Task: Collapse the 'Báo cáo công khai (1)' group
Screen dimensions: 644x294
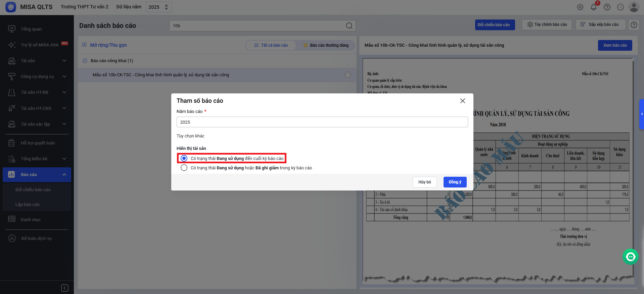Action: tap(85, 61)
